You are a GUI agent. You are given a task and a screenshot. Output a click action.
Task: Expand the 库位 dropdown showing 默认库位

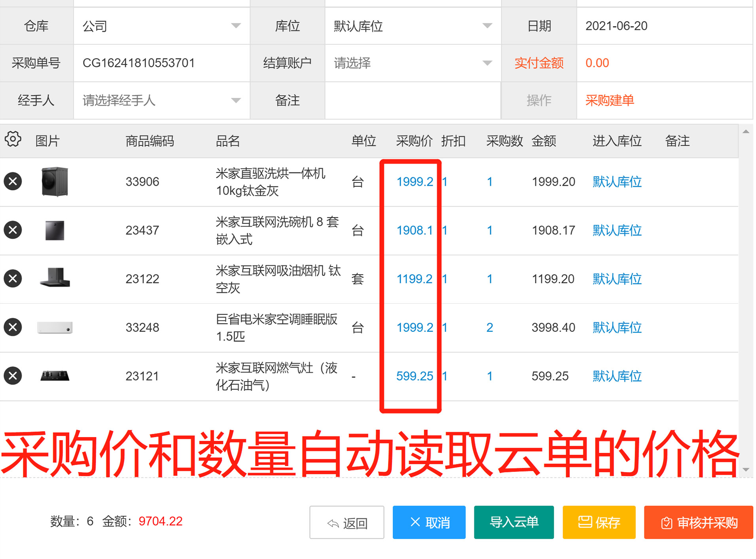[x=413, y=26]
